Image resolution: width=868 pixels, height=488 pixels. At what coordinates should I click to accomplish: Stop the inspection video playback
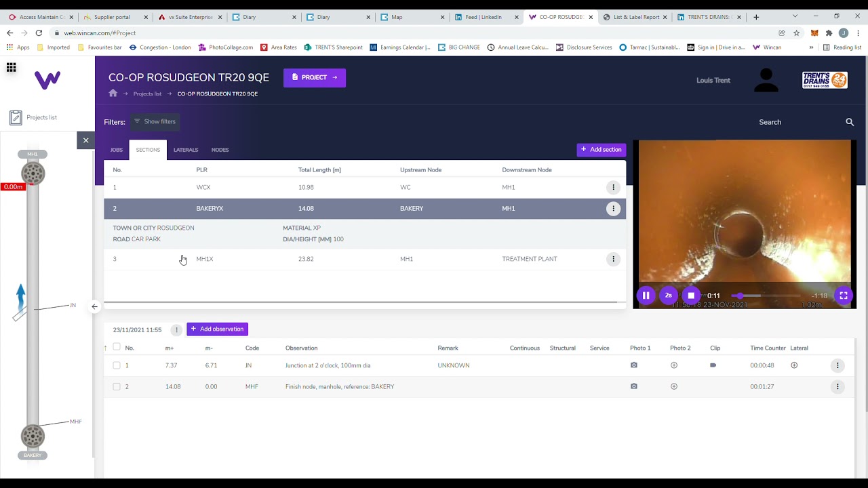691,296
